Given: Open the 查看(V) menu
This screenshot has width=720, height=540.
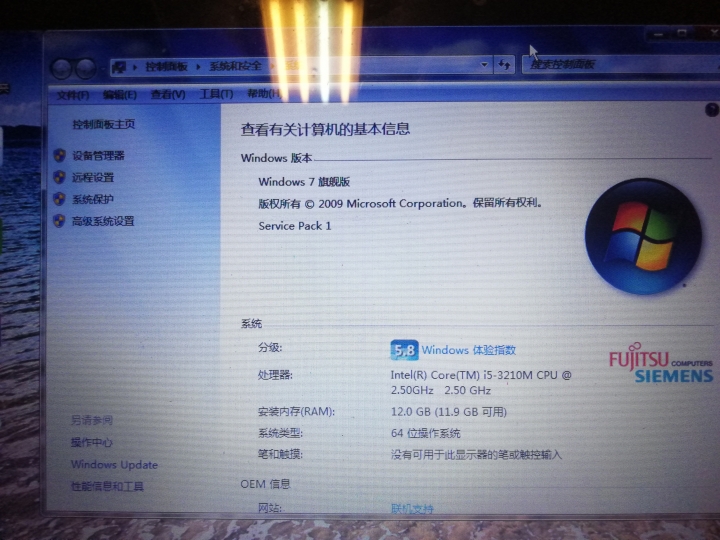Looking at the screenshot, I should click(168, 95).
